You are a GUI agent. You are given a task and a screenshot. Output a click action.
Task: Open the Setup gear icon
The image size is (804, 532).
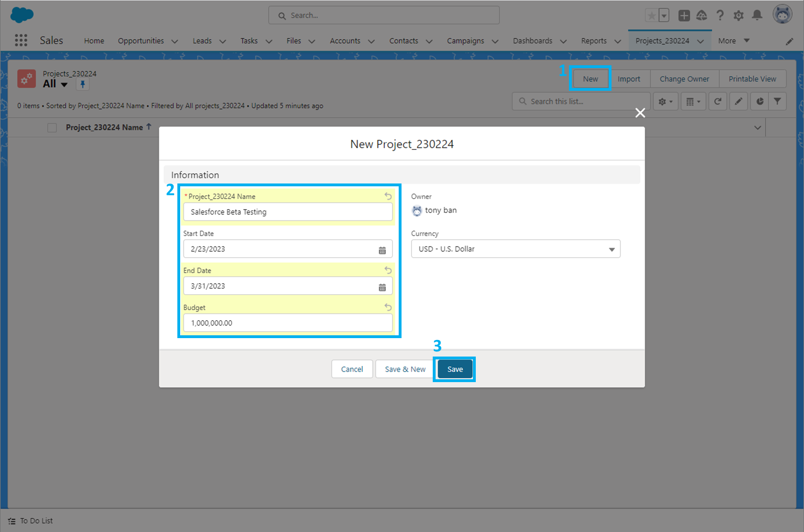738,16
